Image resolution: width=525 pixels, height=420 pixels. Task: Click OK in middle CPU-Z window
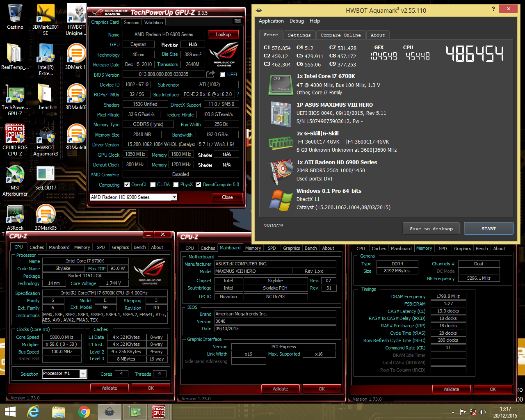click(x=322, y=389)
